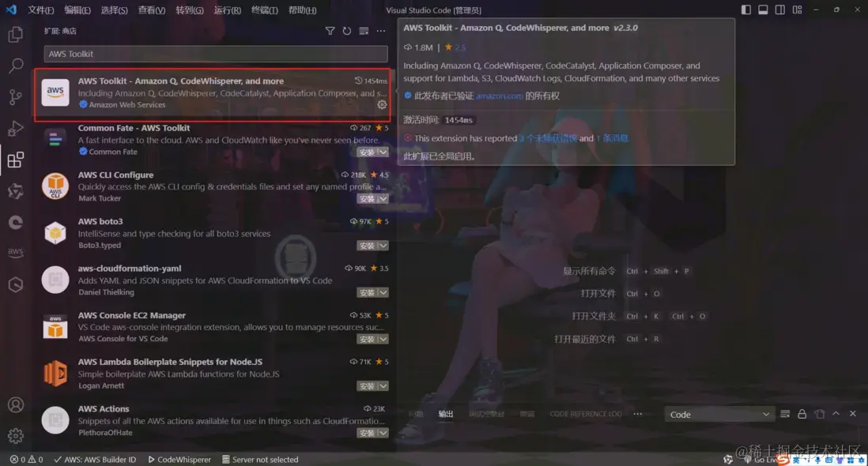
Task: Expand install options for AWS boto3 extension
Action: [383, 246]
